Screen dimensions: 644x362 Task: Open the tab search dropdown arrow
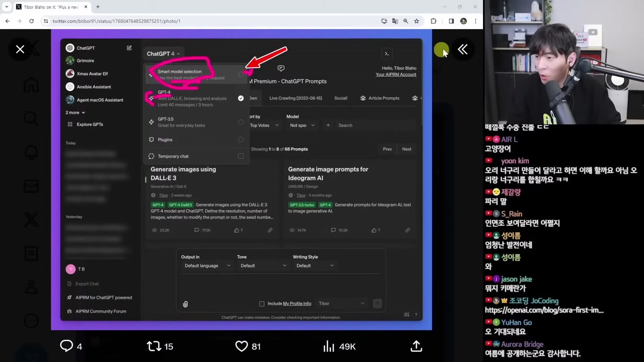click(x=7, y=7)
